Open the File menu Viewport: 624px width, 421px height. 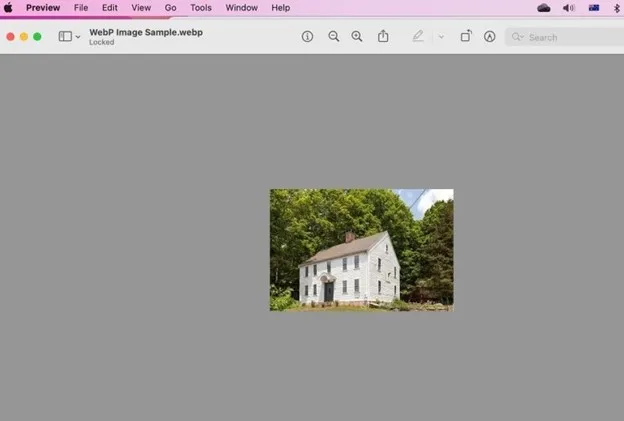81,8
